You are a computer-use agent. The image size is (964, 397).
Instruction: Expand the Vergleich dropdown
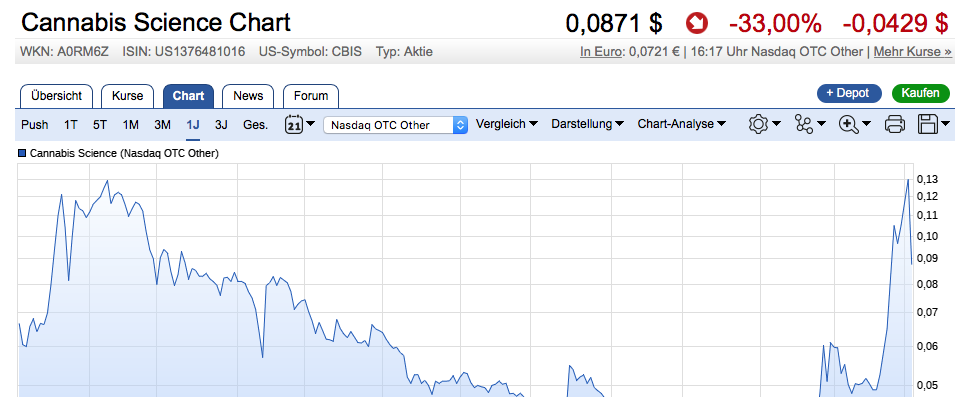tap(507, 124)
